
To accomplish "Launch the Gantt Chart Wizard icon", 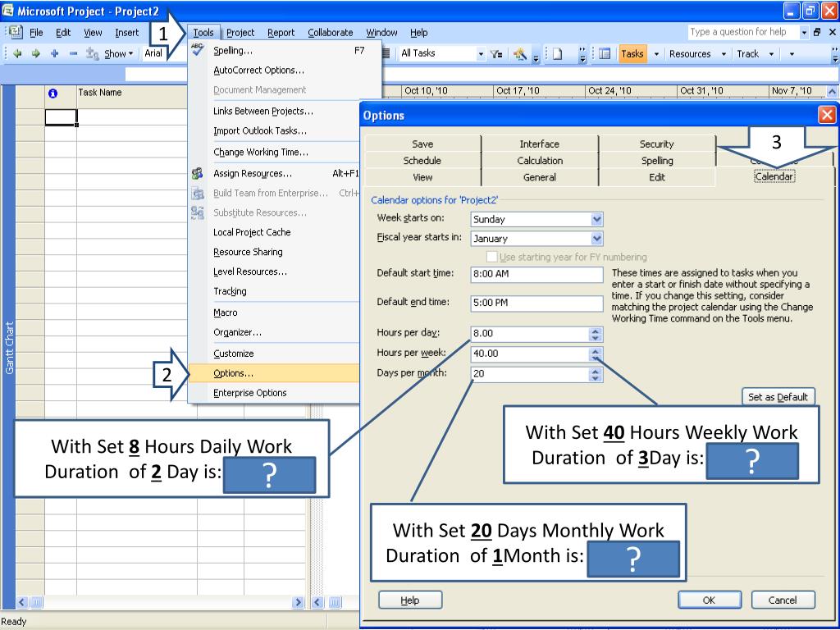I will (x=519, y=53).
